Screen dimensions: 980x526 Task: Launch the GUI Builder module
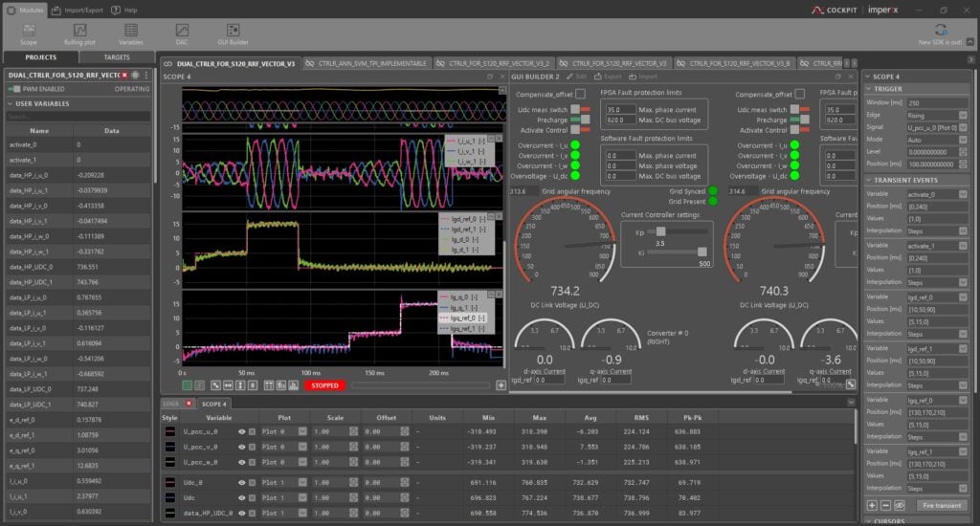point(233,33)
